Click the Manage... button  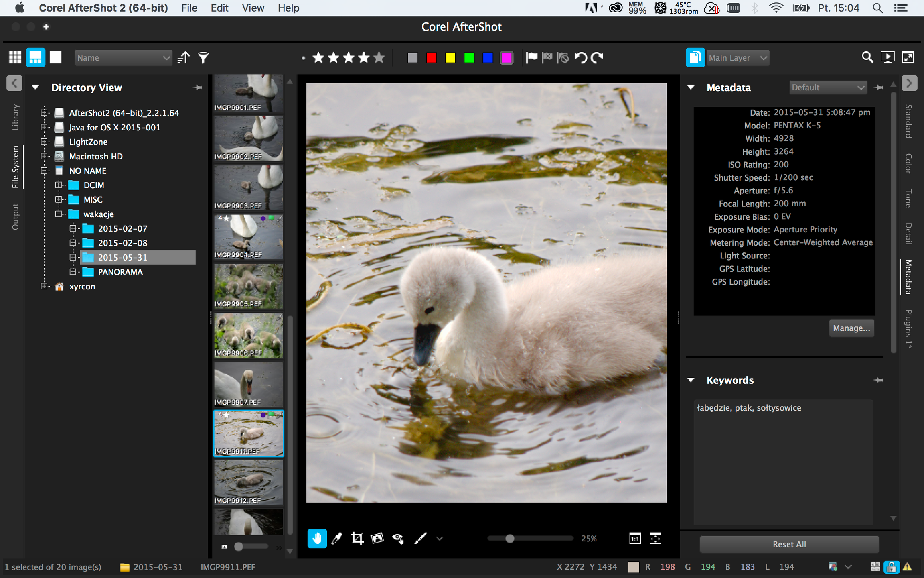(x=851, y=328)
